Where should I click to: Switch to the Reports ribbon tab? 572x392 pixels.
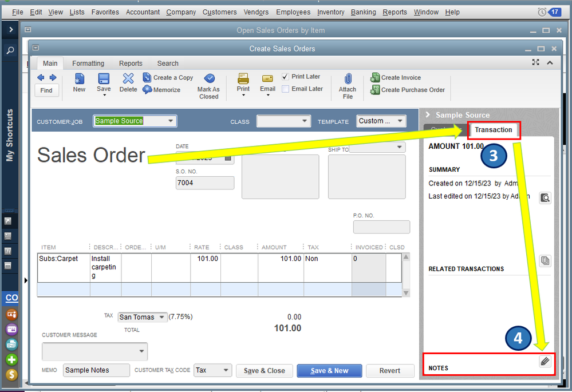[x=131, y=64]
